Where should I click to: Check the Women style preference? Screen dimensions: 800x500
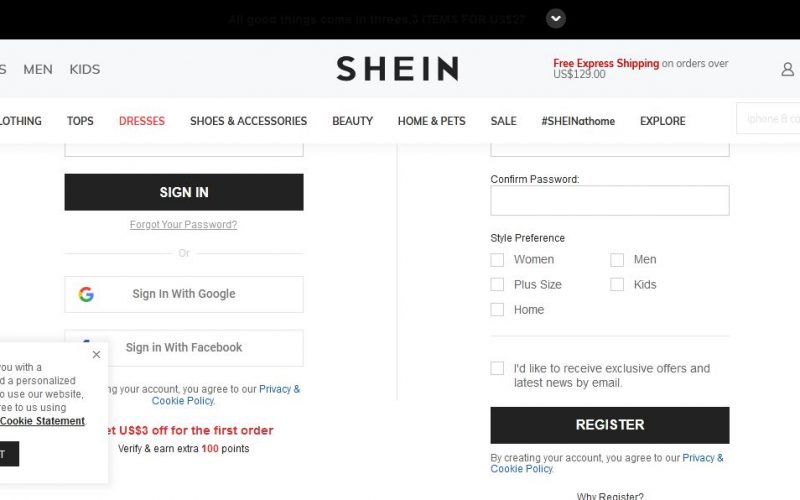[x=497, y=260]
